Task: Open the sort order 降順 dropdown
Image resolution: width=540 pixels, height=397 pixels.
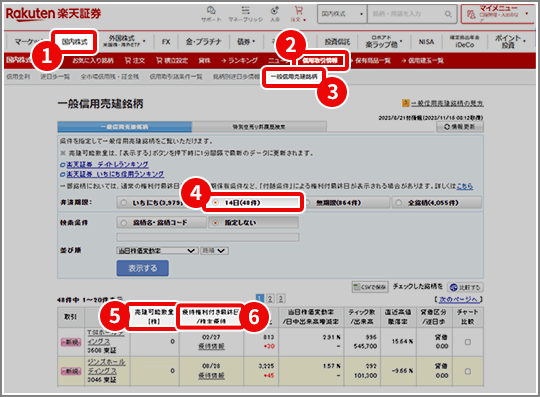Action: tap(214, 251)
